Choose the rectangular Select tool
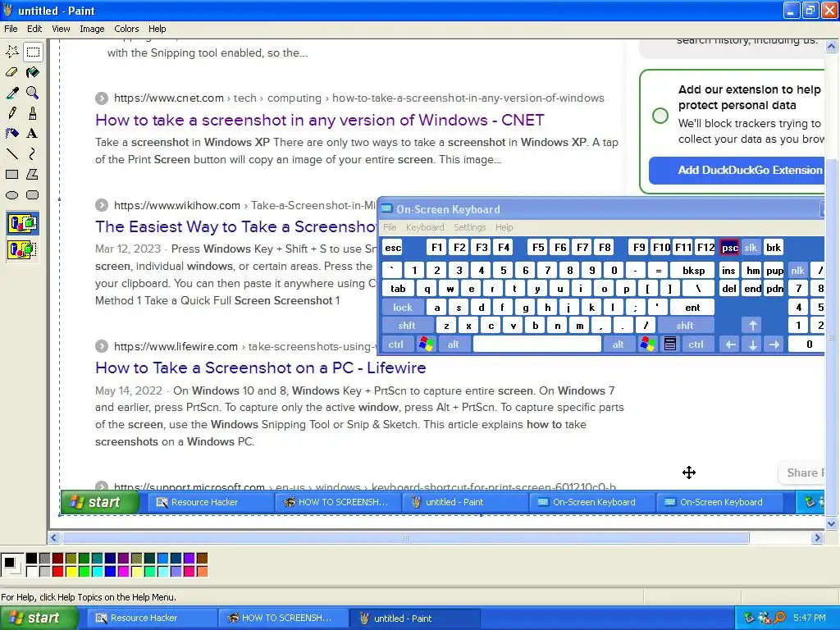Viewport: 840px width, 630px height. click(33, 52)
